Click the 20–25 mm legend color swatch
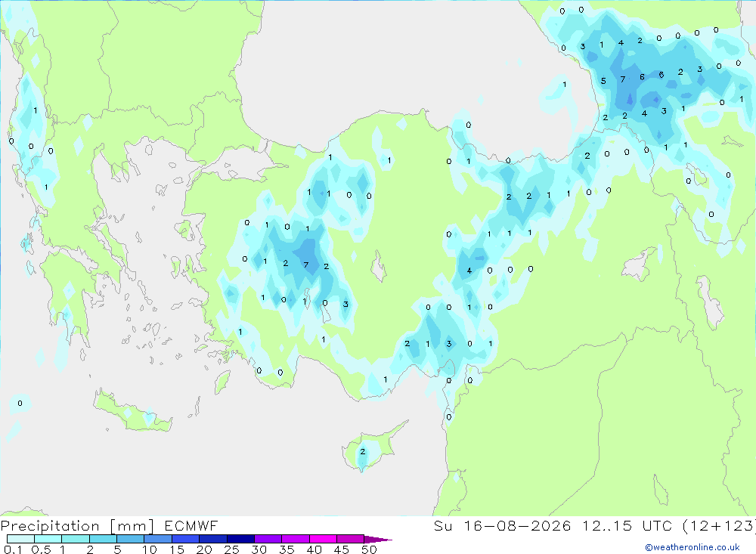This screenshot has width=756, height=554. (x=213, y=539)
